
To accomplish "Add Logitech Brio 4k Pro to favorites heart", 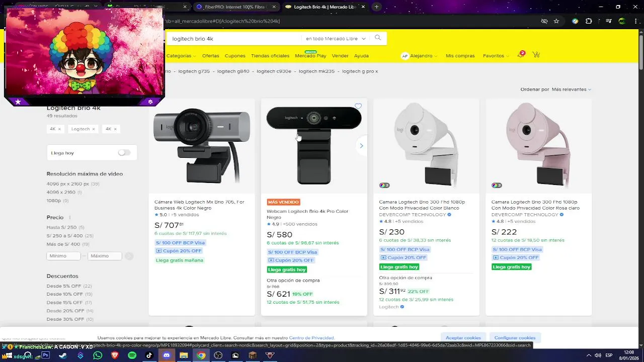I will 358,107.
